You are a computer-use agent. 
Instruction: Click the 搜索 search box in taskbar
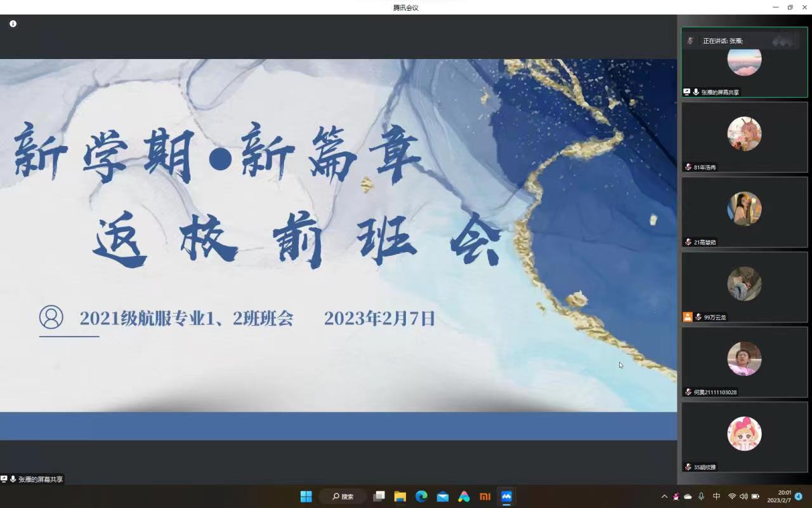point(343,497)
